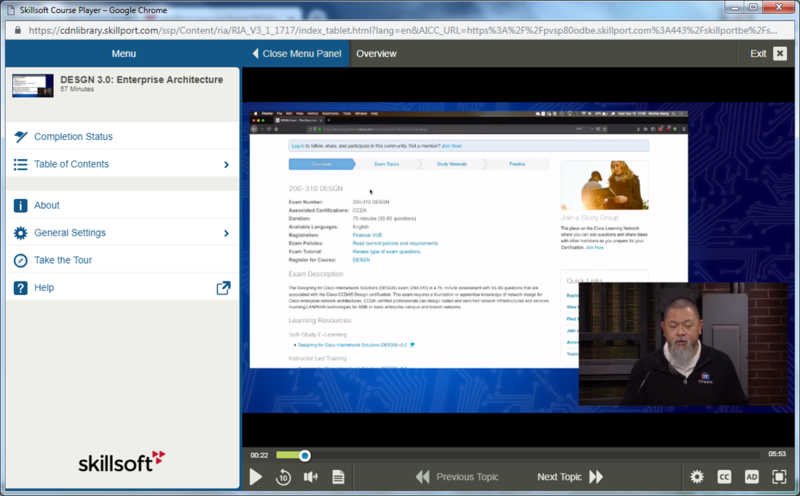
Task: Mute the audio with speaker icon
Action: [310, 477]
